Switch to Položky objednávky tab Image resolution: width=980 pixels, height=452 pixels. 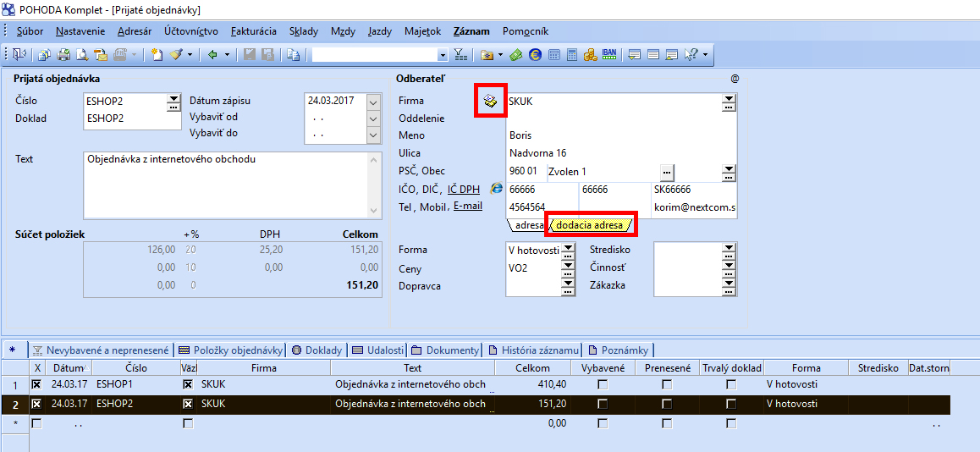point(229,350)
